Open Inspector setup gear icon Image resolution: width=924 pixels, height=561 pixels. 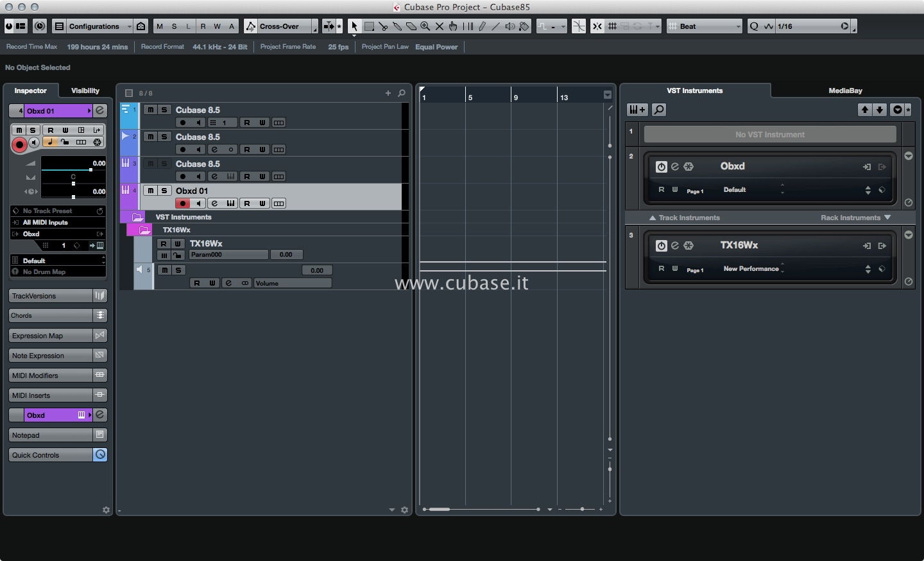pyautogui.click(x=106, y=510)
